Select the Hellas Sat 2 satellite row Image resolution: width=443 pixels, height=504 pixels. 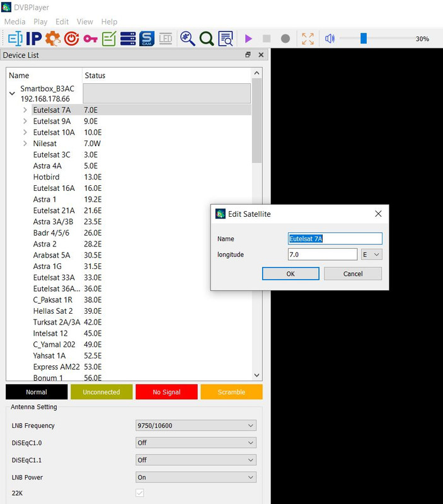click(x=141, y=311)
